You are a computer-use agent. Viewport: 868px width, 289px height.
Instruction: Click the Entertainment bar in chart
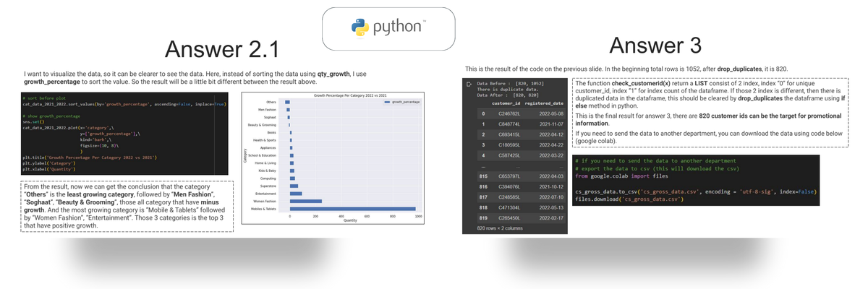tap(295, 193)
